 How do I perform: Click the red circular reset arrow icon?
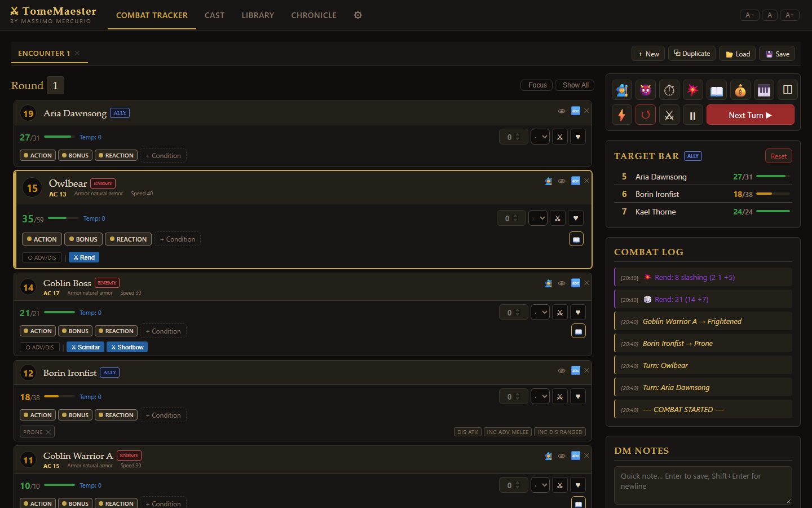(646, 115)
